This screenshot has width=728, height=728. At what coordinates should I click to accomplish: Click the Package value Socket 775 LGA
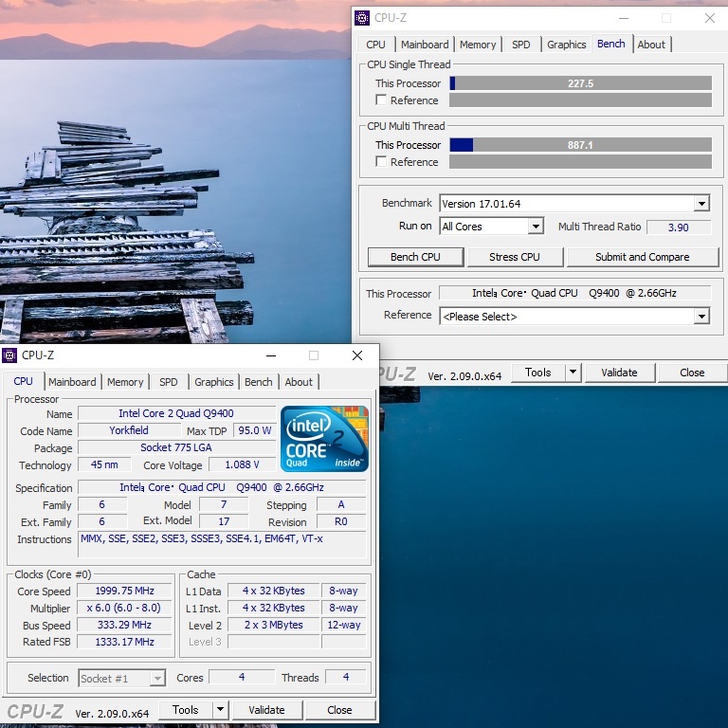click(176, 447)
